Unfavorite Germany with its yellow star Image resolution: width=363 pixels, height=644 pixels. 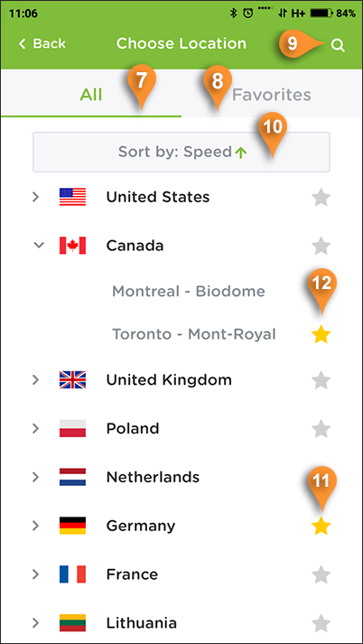[x=321, y=527]
